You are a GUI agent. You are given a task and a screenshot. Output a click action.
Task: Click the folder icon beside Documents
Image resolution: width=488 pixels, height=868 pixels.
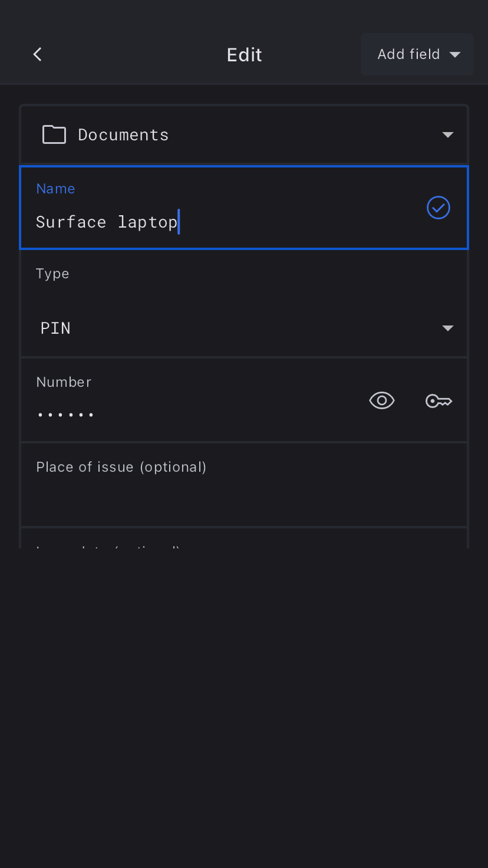[54, 134]
